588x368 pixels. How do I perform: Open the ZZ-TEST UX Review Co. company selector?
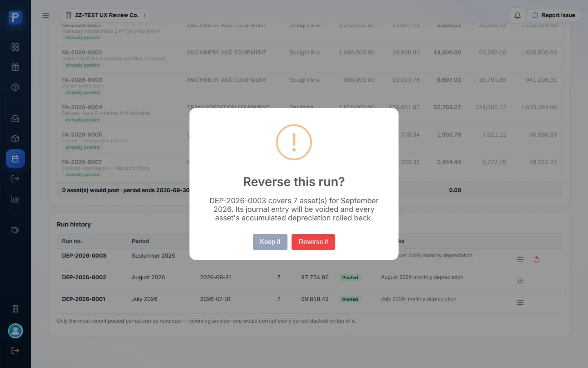(106, 16)
